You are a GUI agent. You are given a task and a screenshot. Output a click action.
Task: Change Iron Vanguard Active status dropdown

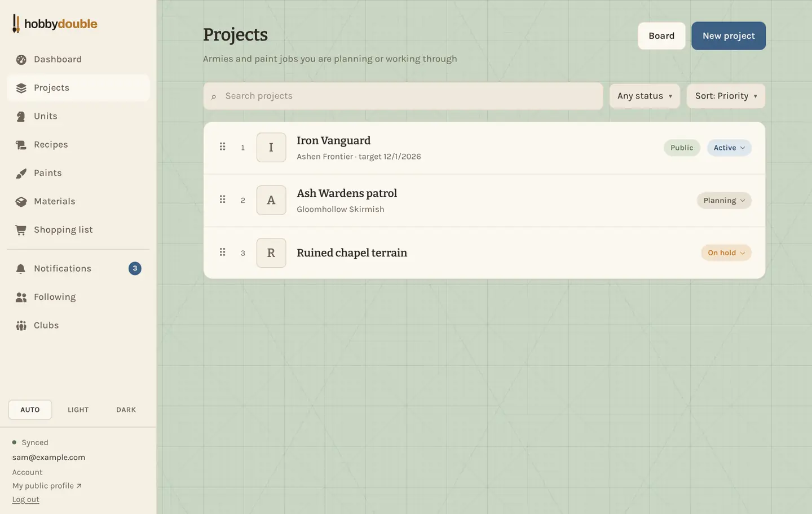pyautogui.click(x=729, y=148)
